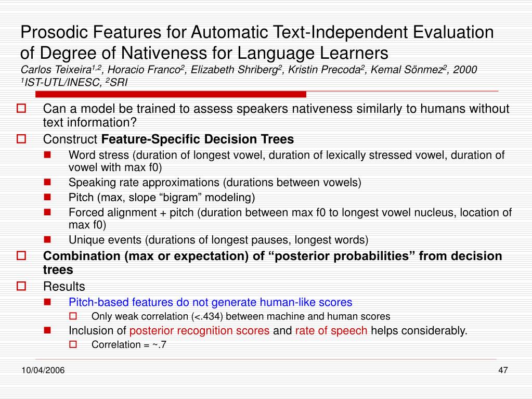The height and width of the screenshot is (399, 532).
Task: Click the red bullet beside 'Forced alignment + pitch'
Action: [x=47, y=212]
